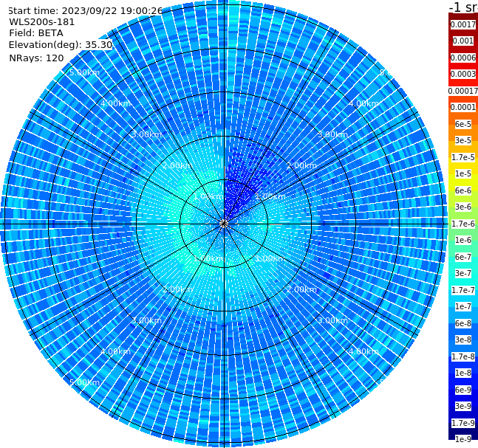478x448 pixels.
Task: Select the 1e-9 colorbar minimum label
Action: coord(463,439)
